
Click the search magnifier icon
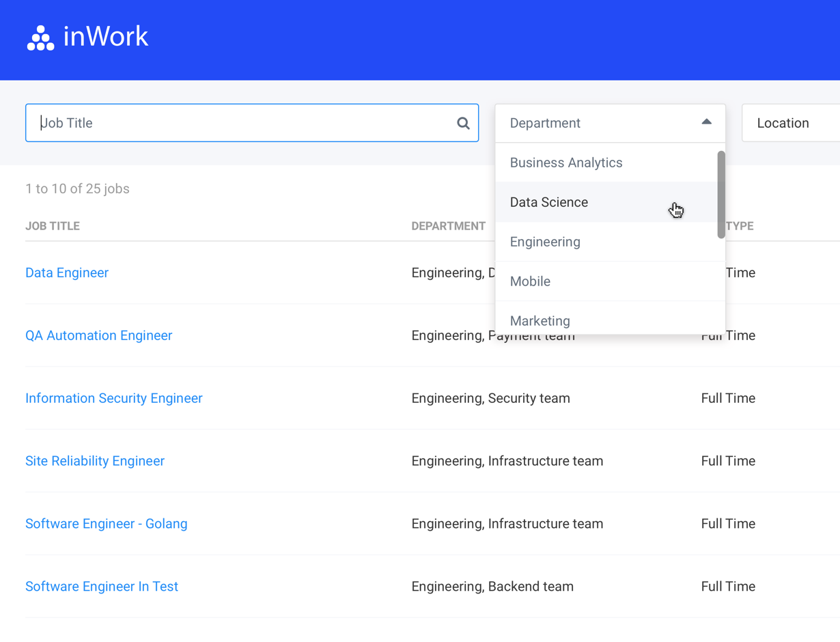(x=463, y=123)
